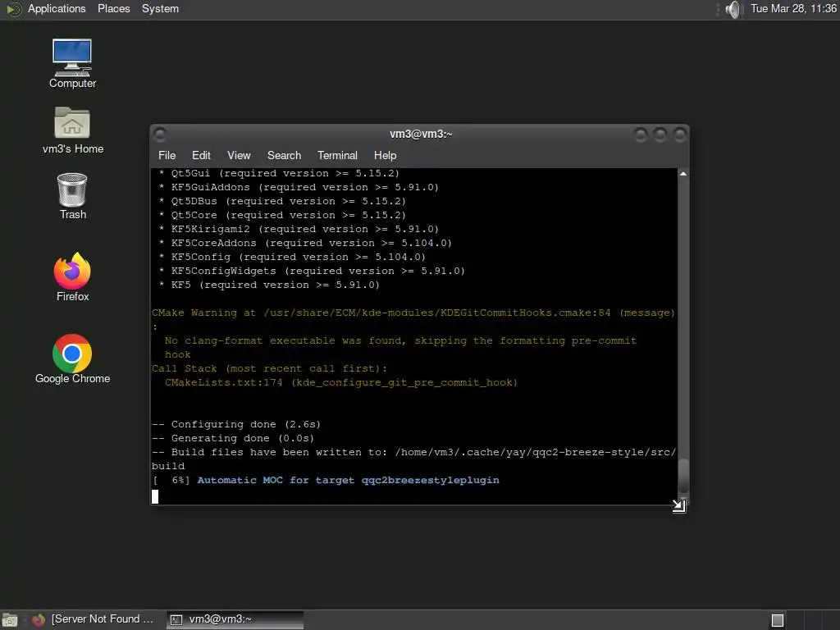Open the terminal Search menu
This screenshot has width=840, height=630.
[284, 155]
